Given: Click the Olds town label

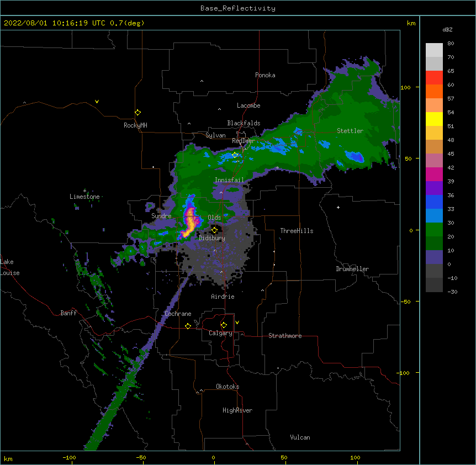Looking at the screenshot, I should point(214,218).
